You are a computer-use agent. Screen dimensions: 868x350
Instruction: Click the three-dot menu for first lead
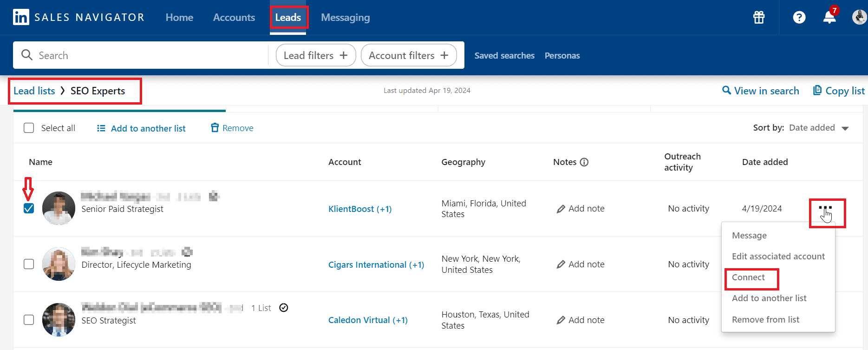coord(825,208)
